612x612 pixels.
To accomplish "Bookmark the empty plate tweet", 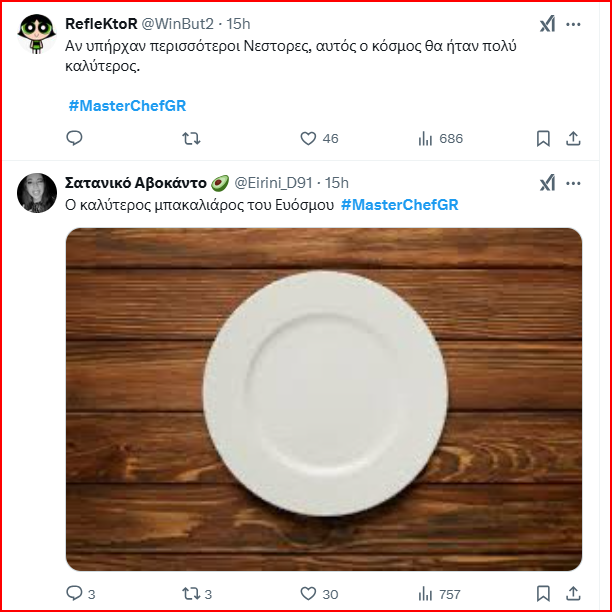I will pos(543,593).
